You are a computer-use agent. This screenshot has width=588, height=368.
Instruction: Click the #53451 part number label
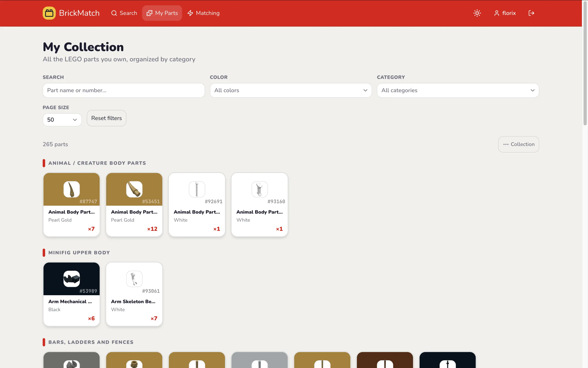(x=151, y=202)
